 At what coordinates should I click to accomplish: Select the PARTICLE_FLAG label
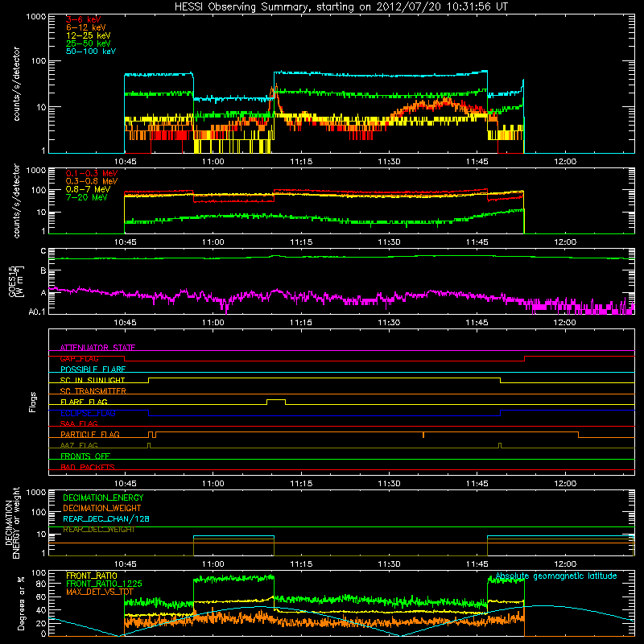90,434
